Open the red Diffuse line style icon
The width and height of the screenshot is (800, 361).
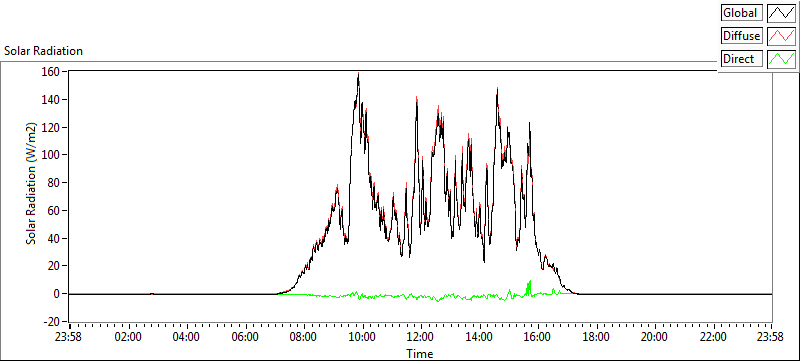point(781,36)
